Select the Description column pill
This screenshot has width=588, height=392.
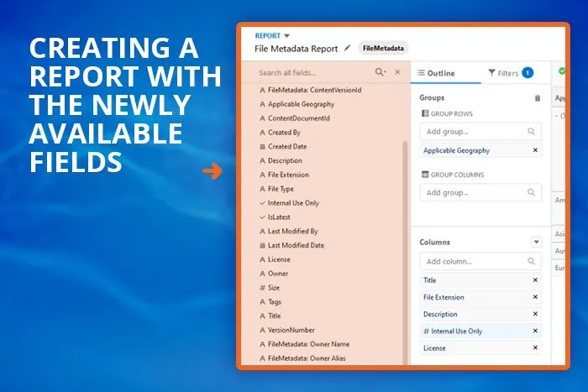pos(480,314)
